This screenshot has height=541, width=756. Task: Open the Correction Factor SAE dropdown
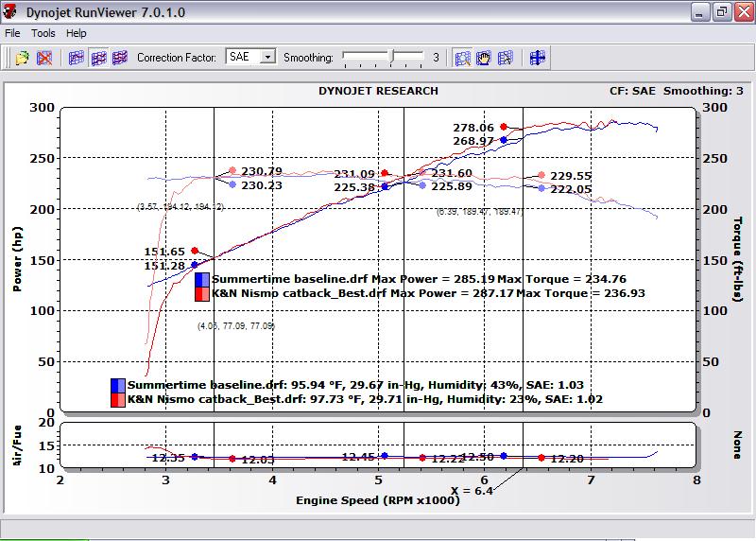pos(267,57)
